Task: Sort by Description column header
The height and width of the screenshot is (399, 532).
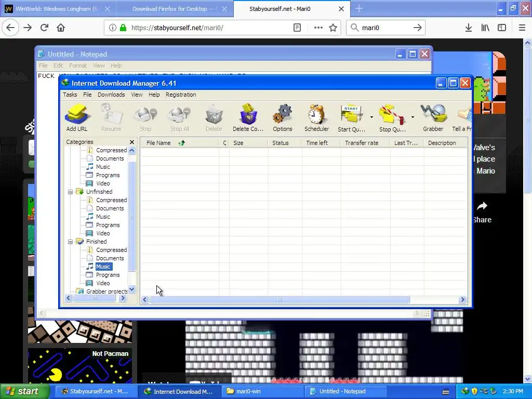Action: pyautogui.click(x=445, y=143)
